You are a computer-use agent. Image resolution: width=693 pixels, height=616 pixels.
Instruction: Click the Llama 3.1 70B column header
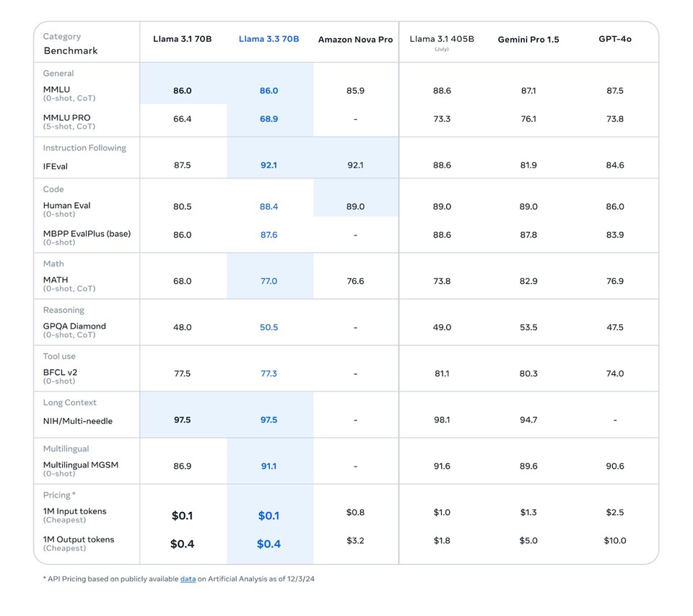tap(182, 39)
